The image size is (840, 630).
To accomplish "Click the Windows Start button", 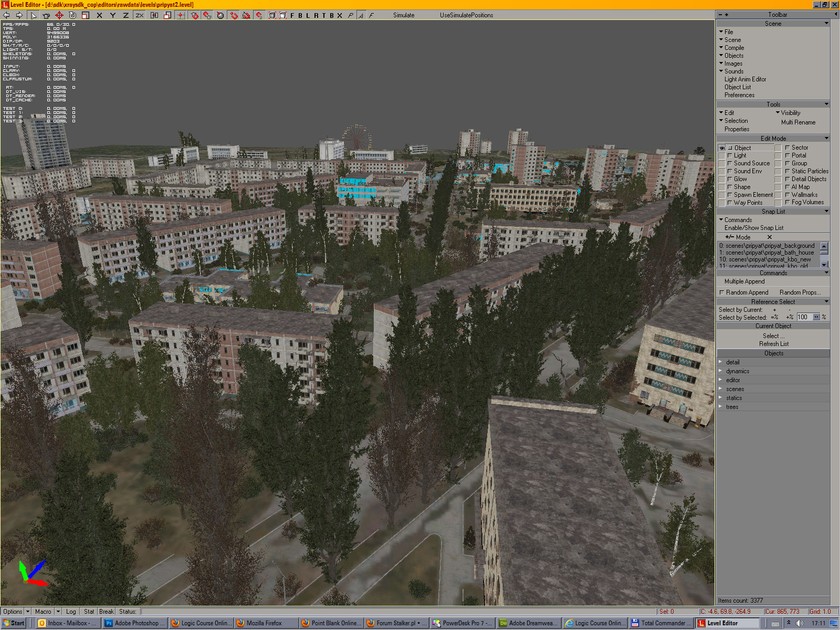I will [14, 623].
